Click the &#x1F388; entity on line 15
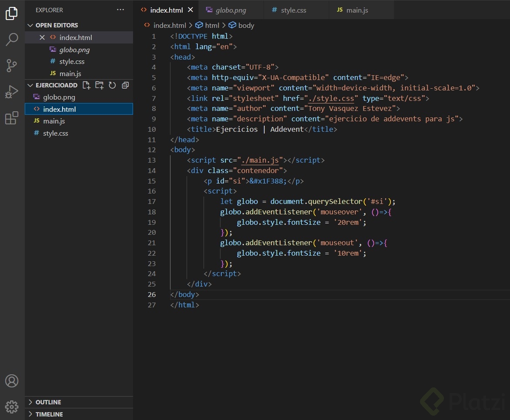This screenshot has width=510, height=420. pos(268,181)
